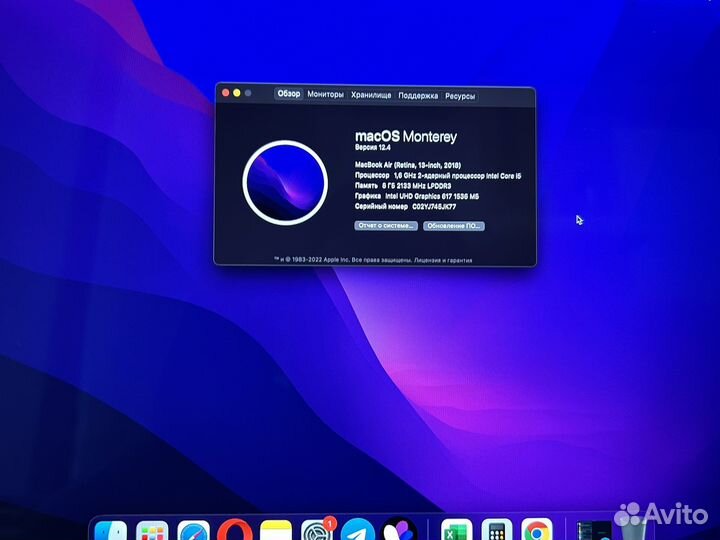Screen dimensions: 720x540
Task: Click Intel UHD Graphics 617 text
Action: point(432,196)
